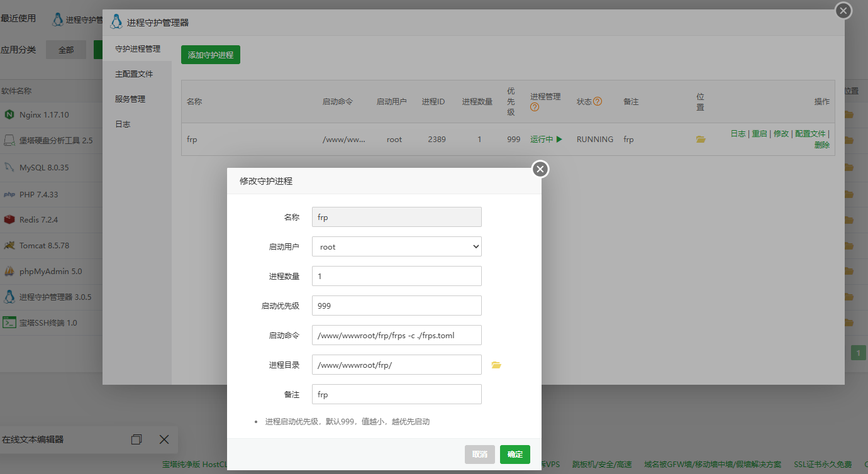
Task: Go to page 1 in pagination
Action: (x=859, y=353)
